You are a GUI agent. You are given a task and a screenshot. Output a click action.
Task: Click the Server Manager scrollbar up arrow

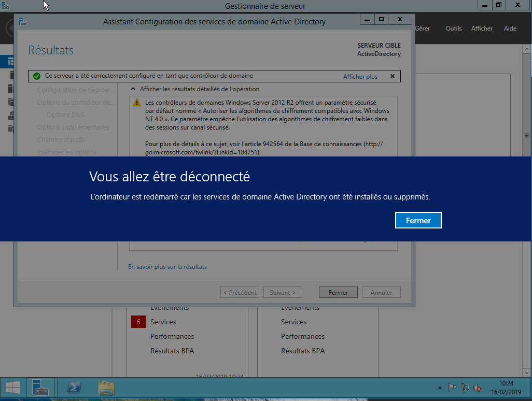(527, 49)
